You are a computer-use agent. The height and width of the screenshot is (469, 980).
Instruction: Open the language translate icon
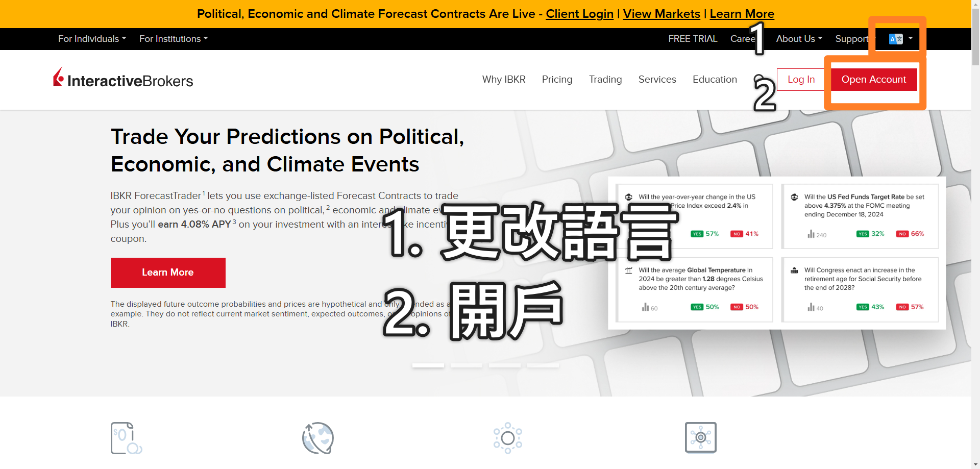(896, 39)
